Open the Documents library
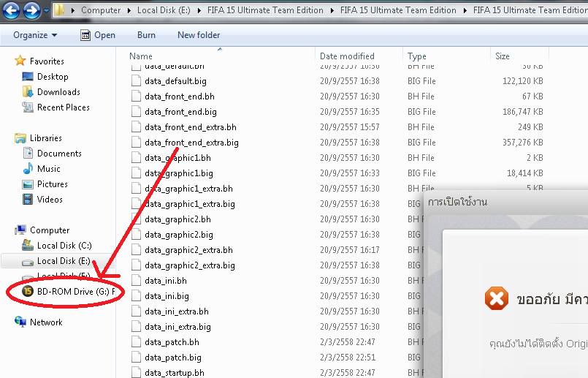588x378 pixels. (x=59, y=154)
